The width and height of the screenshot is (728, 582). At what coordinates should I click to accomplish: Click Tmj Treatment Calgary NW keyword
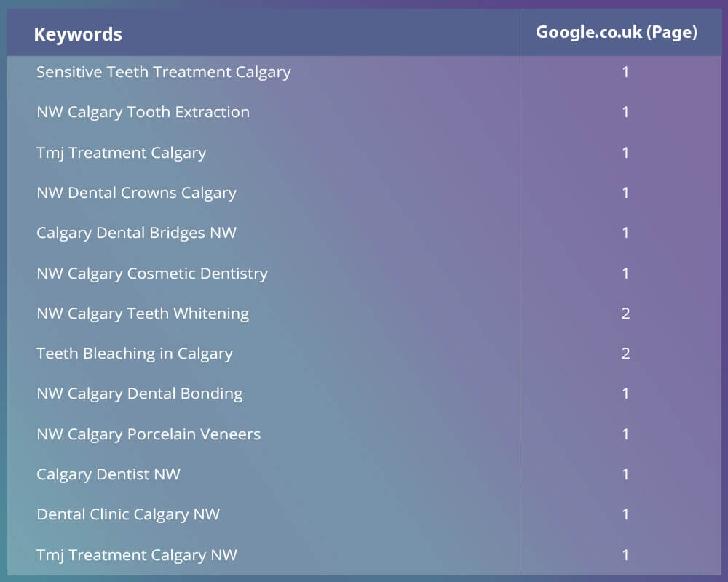click(137, 555)
